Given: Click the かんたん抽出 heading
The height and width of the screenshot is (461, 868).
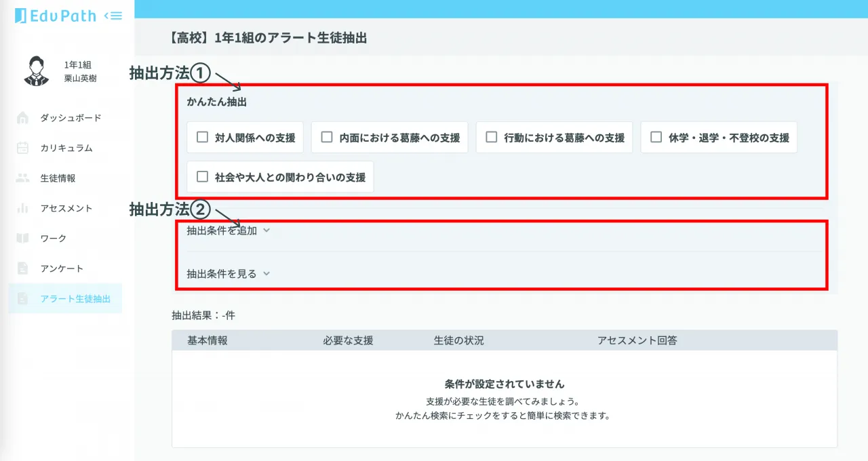Looking at the screenshot, I should pos(216,102).
